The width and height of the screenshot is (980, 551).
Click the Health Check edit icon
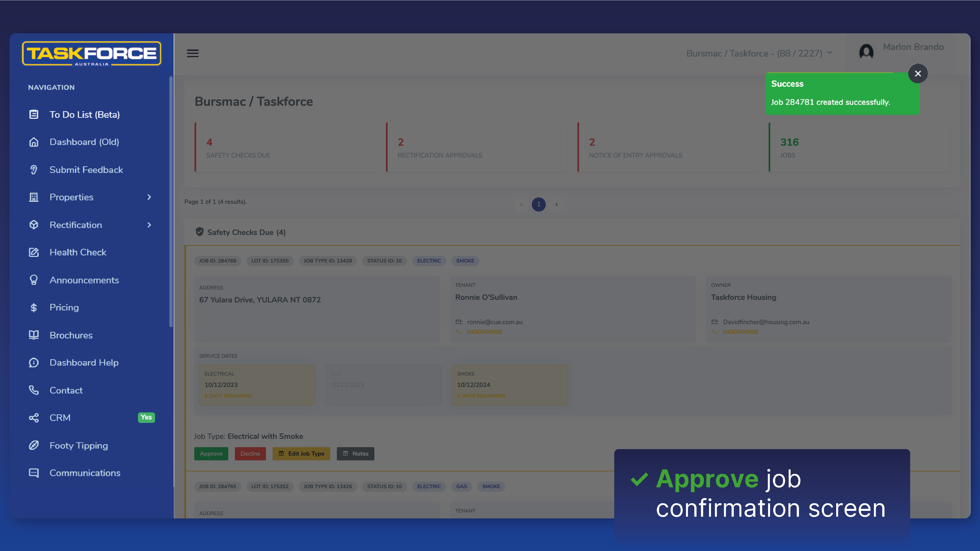tap(34, 252)
